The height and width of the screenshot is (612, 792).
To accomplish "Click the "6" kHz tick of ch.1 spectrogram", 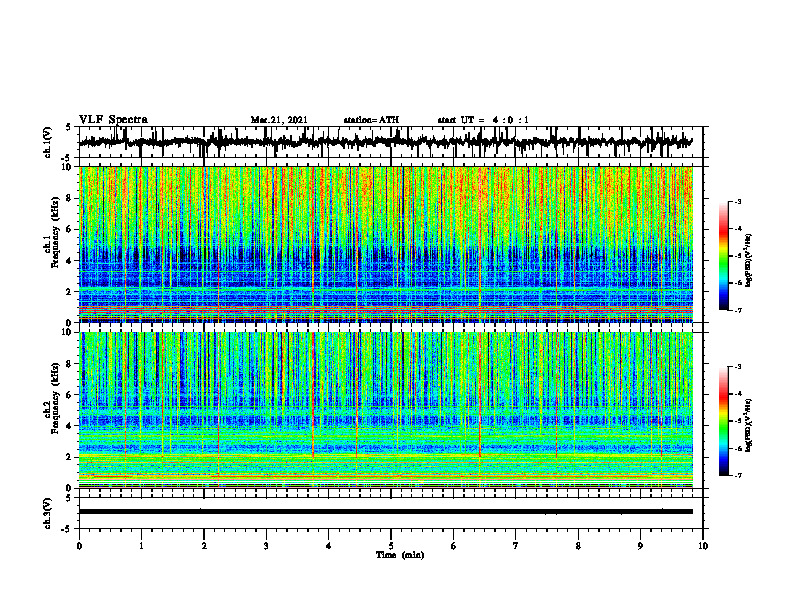I will coord(70,229).
